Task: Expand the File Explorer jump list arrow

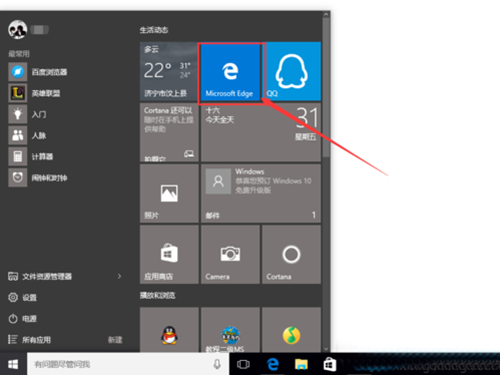Action: click(119, 276)
